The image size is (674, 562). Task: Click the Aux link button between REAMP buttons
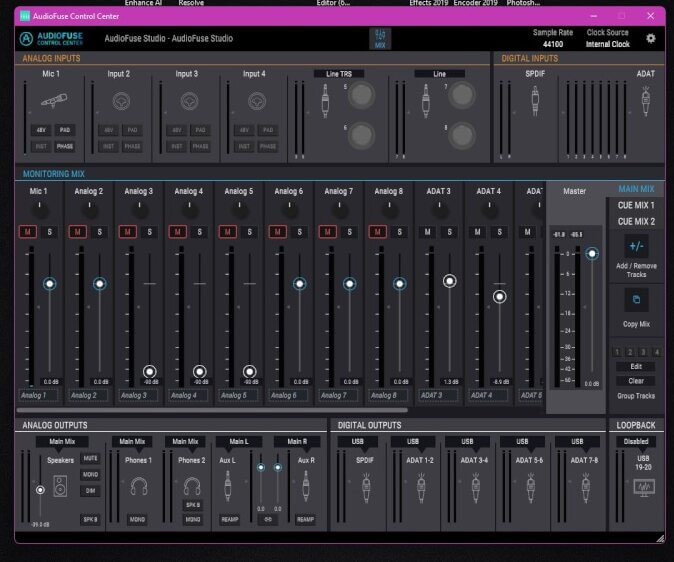pos(268,519)
